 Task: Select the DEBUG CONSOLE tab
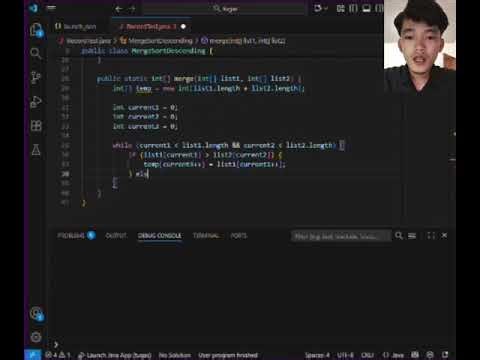click(x=160, y=236)
